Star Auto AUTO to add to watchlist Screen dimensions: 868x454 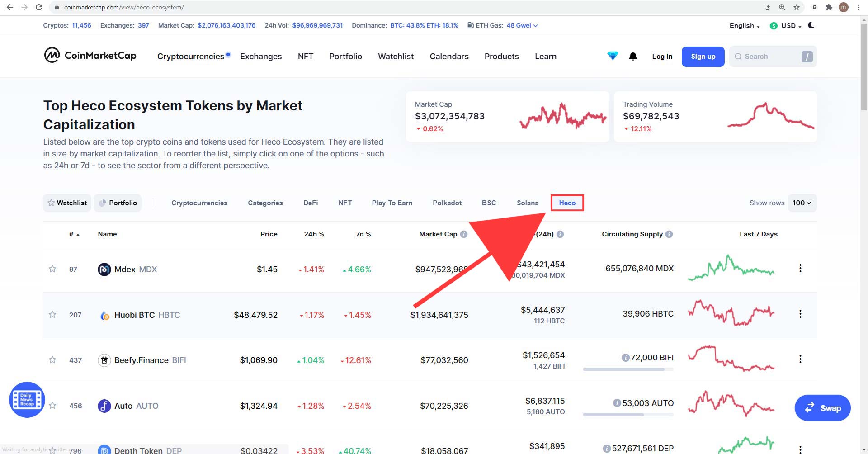pos(52,405)
